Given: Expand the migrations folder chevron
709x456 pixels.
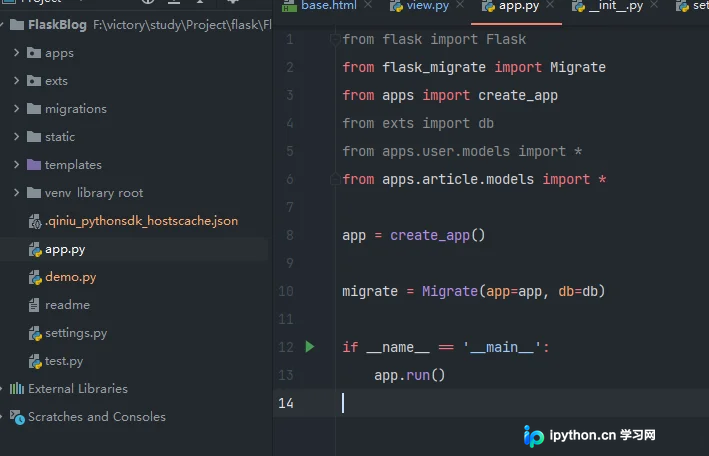Looking at the screenshot, I should pyautogui.click(x=16, y=109).
